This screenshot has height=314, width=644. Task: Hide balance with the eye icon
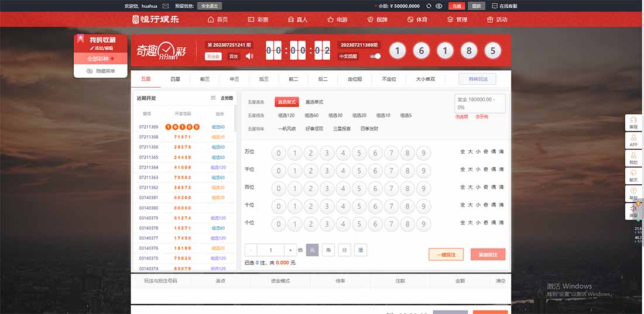439,6
